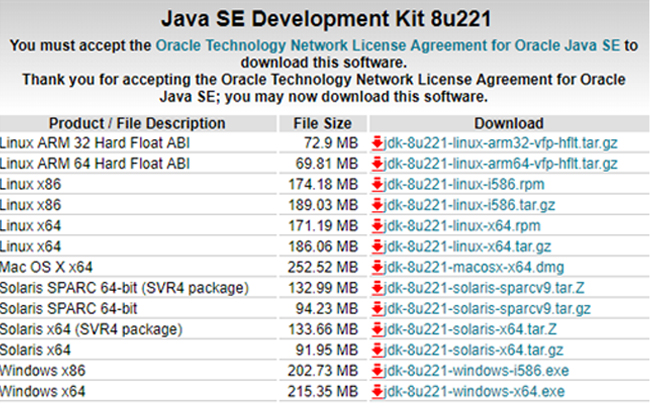Download jdk-8u221-linux-x64.rpm link
The height and width of the screenshot is (409, 650).
pyautogui.click(x=462, y=226)
